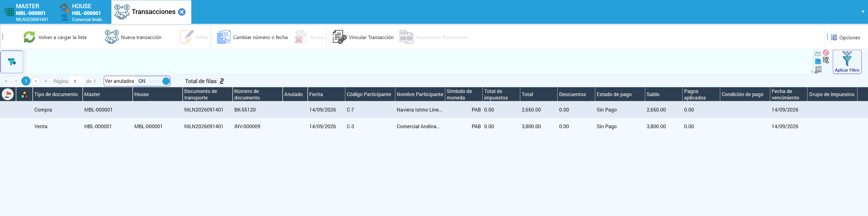The width and height of the screenshot is (868, 216).
Task: Click the green reload list icon
Action: point(29,37)
